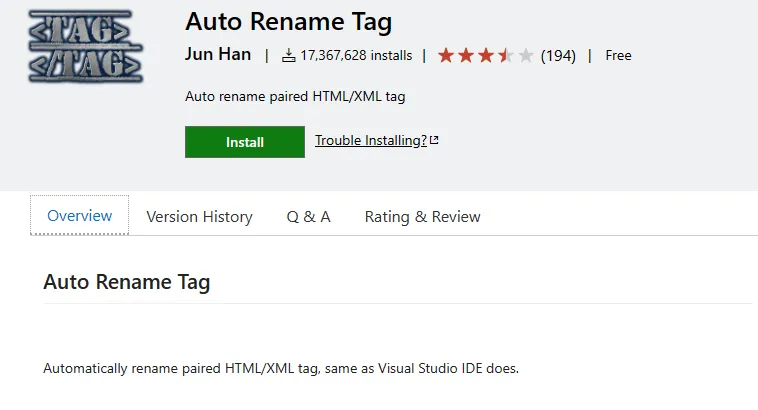
Task: Click the first filled rating star
Action: 446,55
